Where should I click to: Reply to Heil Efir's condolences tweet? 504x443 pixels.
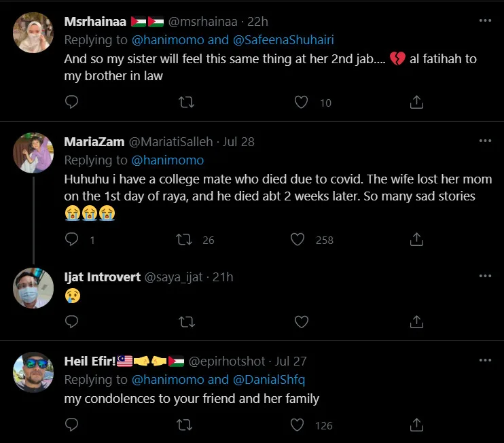point(72,425)
